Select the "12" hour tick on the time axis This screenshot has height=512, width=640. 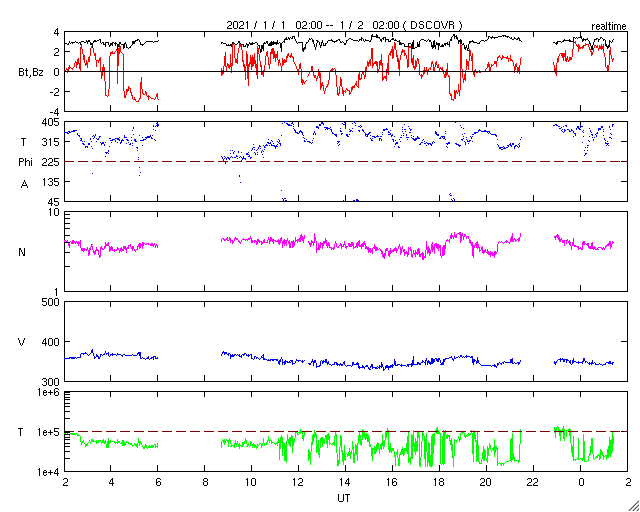(x=298, y=482)
